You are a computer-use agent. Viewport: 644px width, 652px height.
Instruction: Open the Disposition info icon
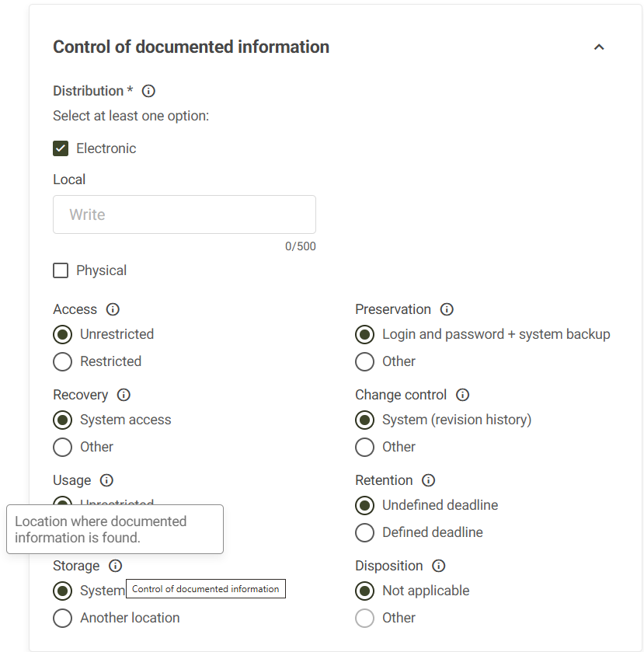(439, 566)
